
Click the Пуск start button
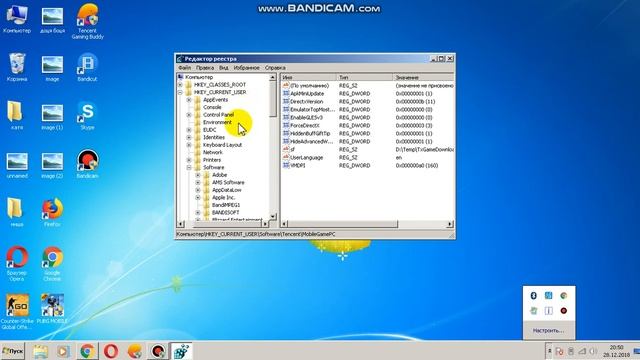[12, 351]
